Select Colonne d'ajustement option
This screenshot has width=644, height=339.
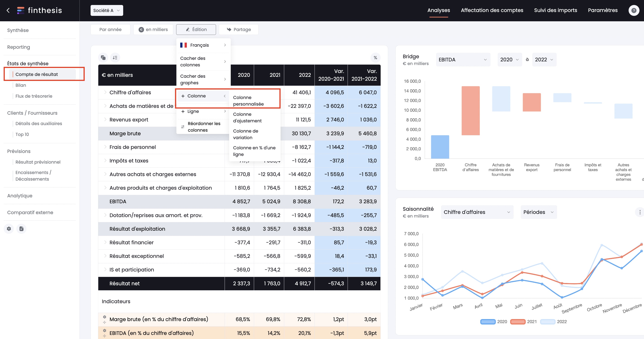click(x=254, y=117)
